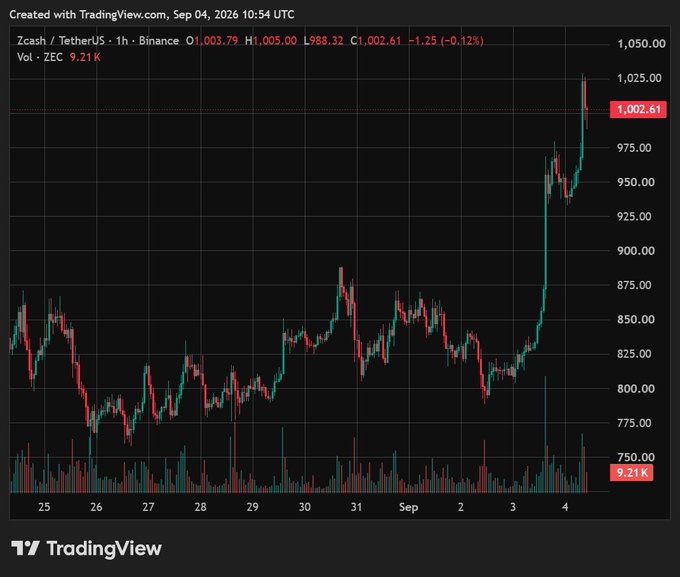680x577 pixels.
Task: Click the 975.00 price axis label
Action: pyautogui.click(x=634, y=148)
